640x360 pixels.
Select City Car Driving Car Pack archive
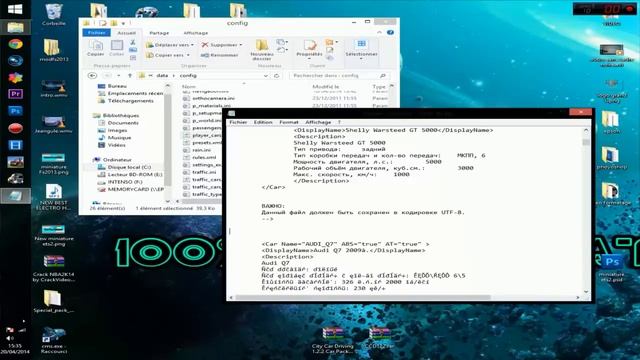[333, 340]
